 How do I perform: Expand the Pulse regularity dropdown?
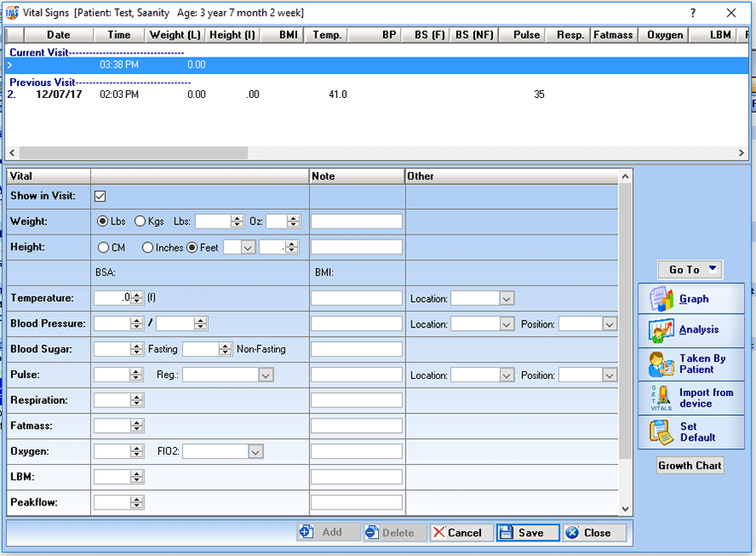265,375
